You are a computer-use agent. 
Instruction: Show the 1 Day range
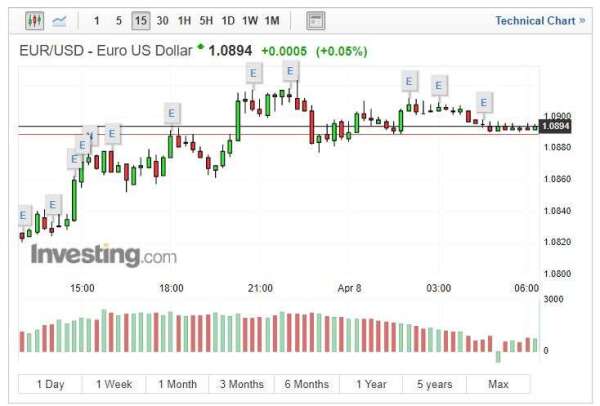50,384
